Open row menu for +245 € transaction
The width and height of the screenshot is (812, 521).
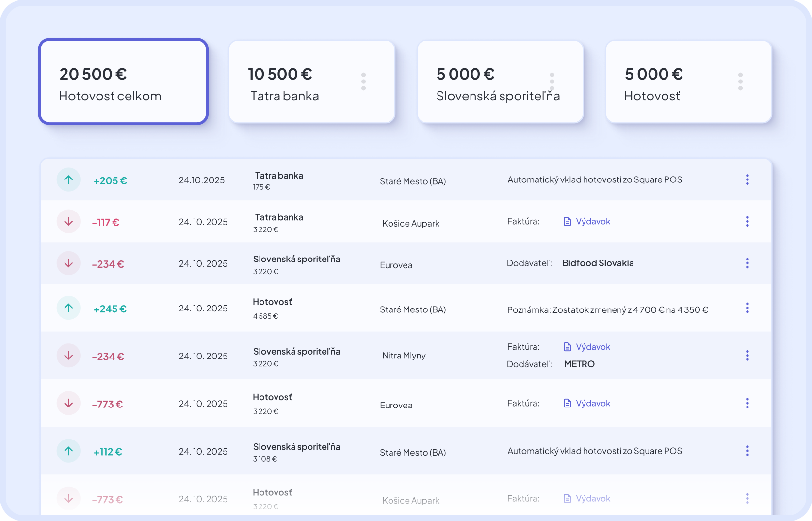[747, 308]
